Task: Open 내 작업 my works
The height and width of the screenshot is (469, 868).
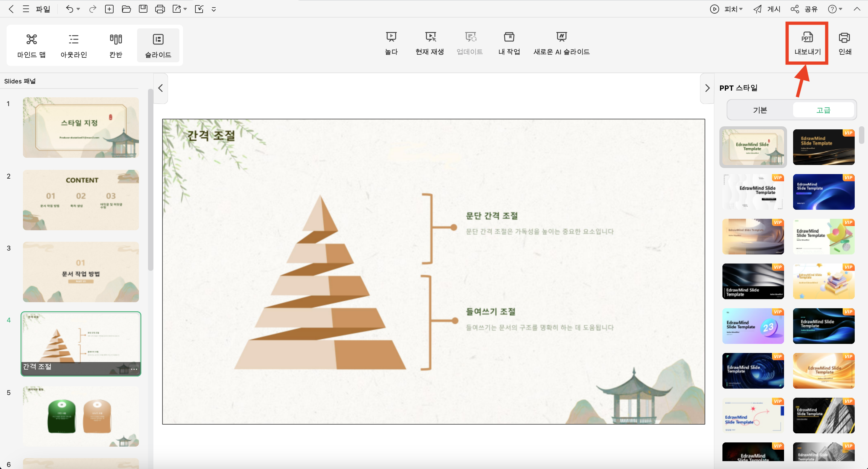Action: click(509, 43)
